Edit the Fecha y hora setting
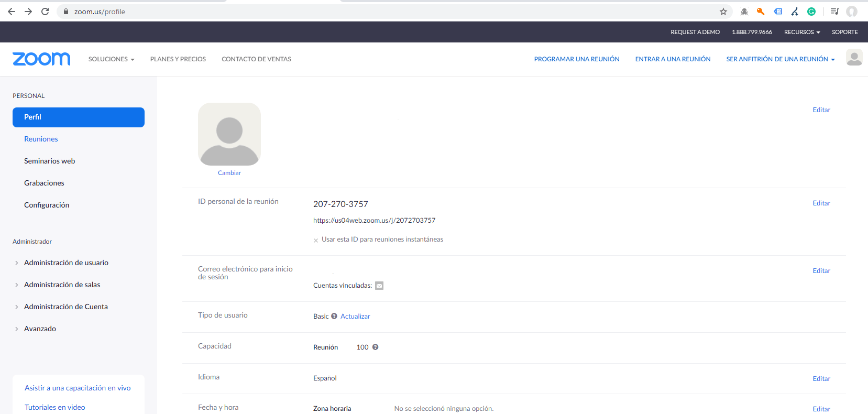 click(821, 409)
